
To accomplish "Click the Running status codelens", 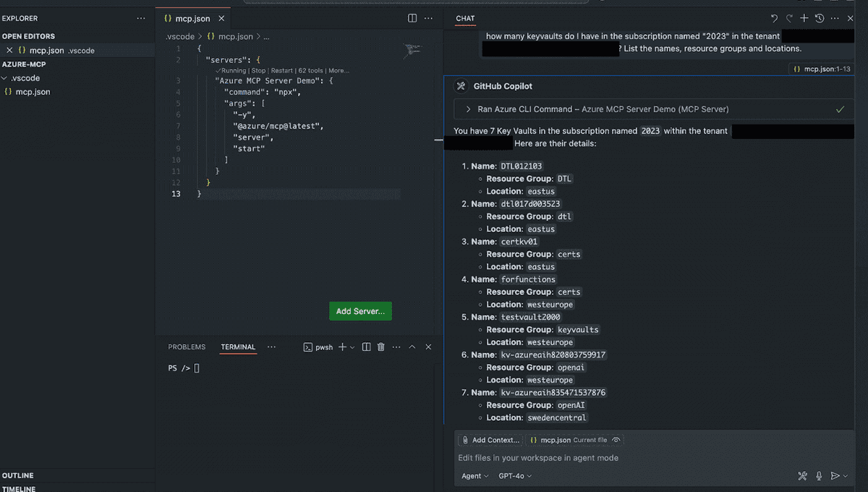I will pos(231,71).
